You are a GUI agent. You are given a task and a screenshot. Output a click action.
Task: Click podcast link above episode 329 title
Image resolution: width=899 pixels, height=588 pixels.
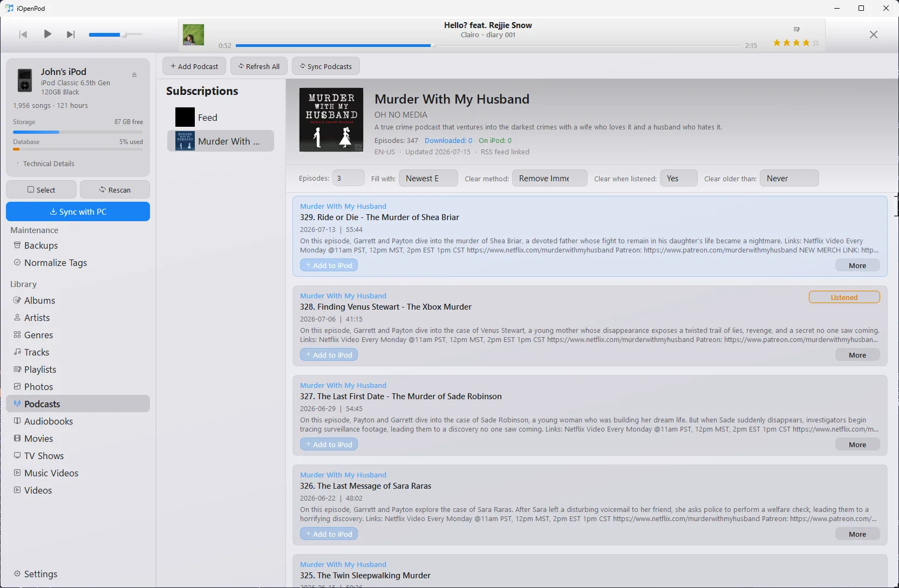click(x=343, y=206)
